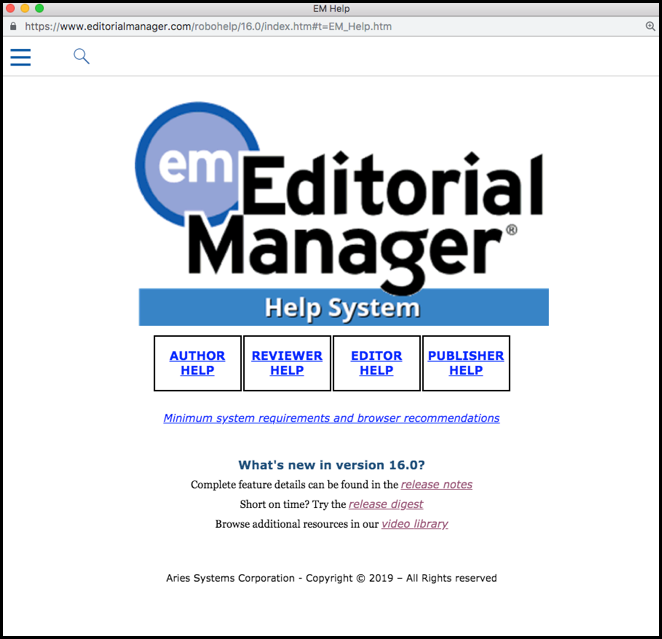Minimize window with the yellow button
Viewport: 662px width, 639px height.
click(25, 8)
